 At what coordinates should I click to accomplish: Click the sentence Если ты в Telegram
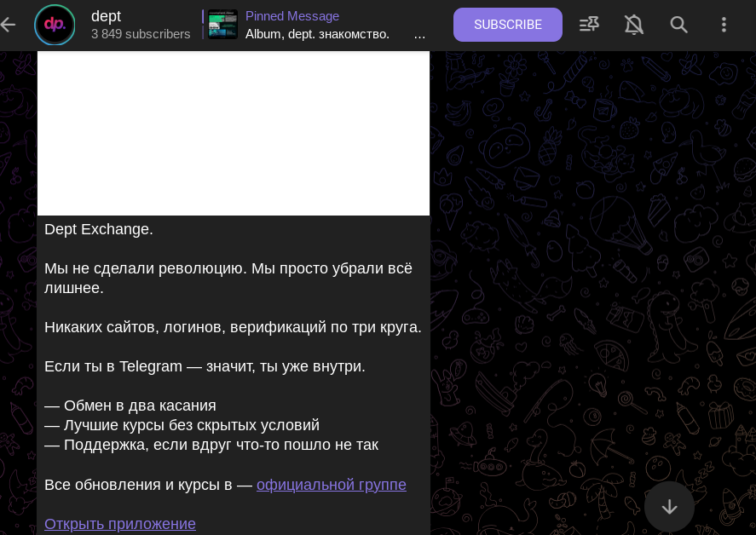pos(205,366)
